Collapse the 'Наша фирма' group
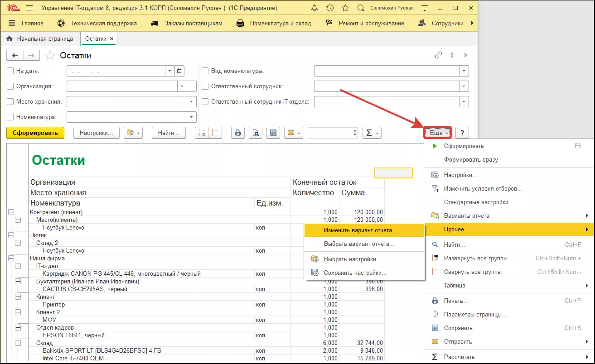The height and width of the screenshot is (364, 595). pos(11,259)
